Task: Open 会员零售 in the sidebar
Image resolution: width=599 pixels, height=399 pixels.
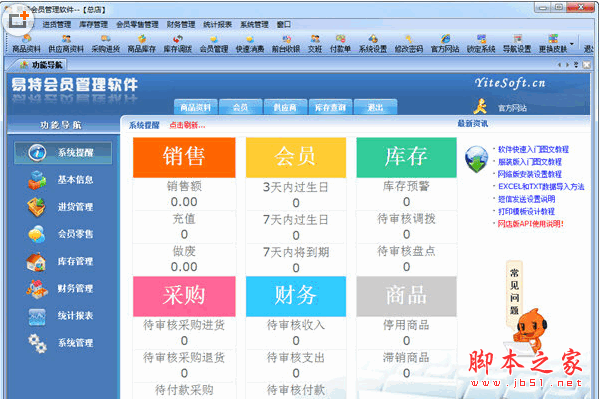Action: pyautogui.click(x=61, y=234)
